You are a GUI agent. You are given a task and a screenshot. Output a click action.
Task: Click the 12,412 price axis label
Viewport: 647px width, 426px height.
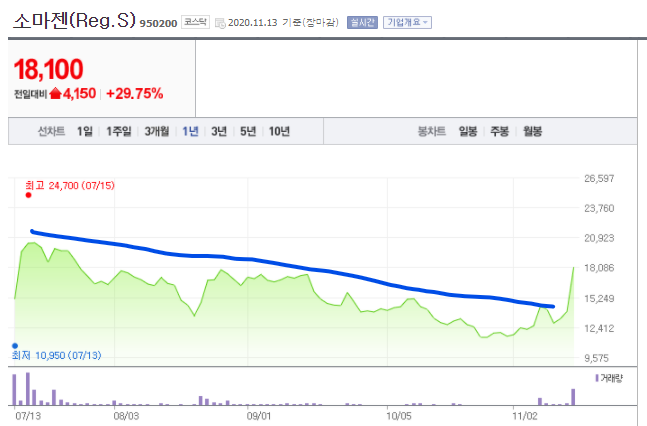(x=599, y=329)
